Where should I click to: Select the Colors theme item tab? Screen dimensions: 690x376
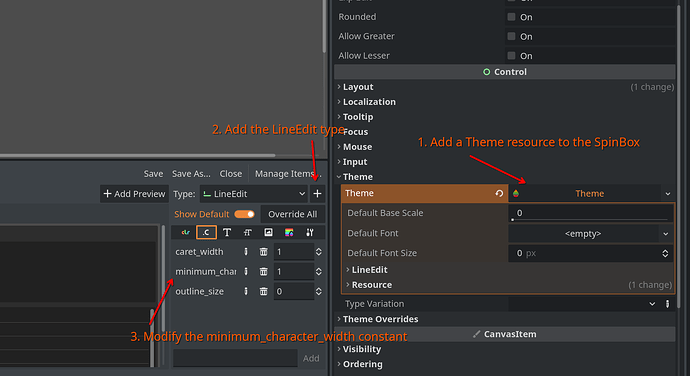(x=185, y=232)
